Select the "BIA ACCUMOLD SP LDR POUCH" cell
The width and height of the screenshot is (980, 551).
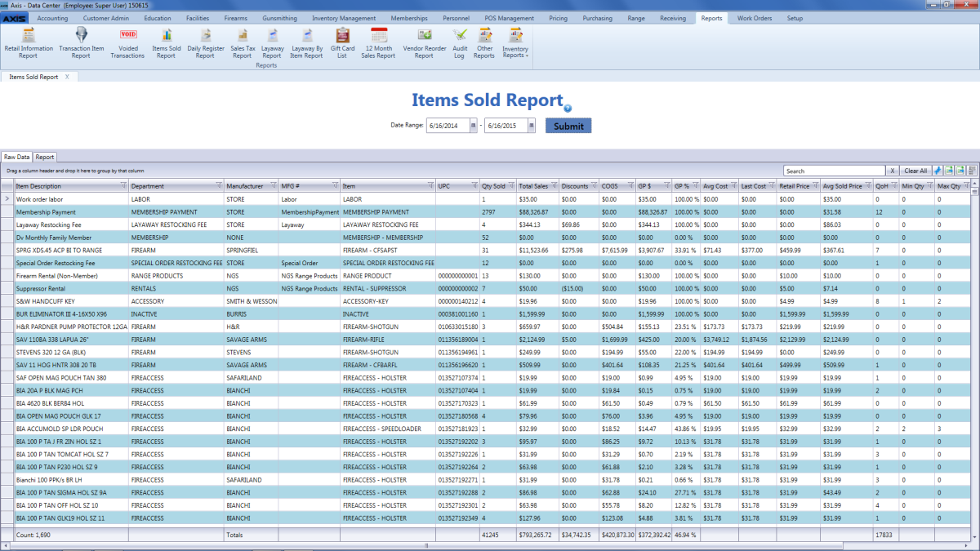(71, 429)
